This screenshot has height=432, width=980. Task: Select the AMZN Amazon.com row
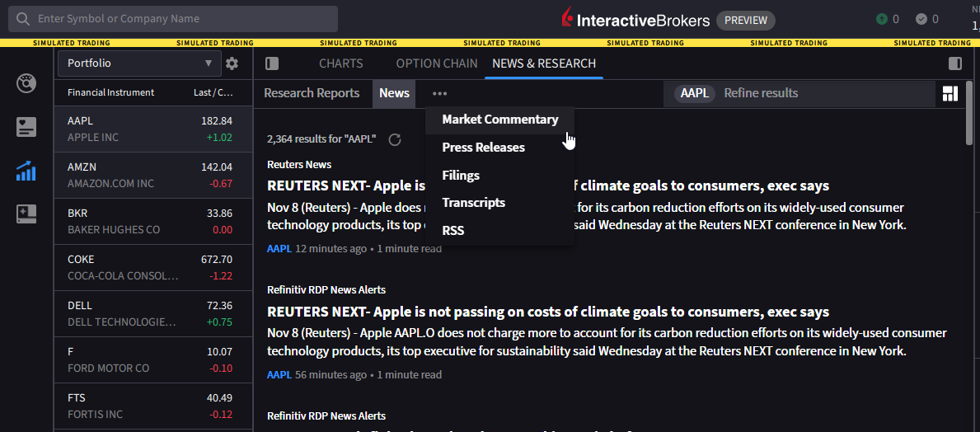pos(153,176)
